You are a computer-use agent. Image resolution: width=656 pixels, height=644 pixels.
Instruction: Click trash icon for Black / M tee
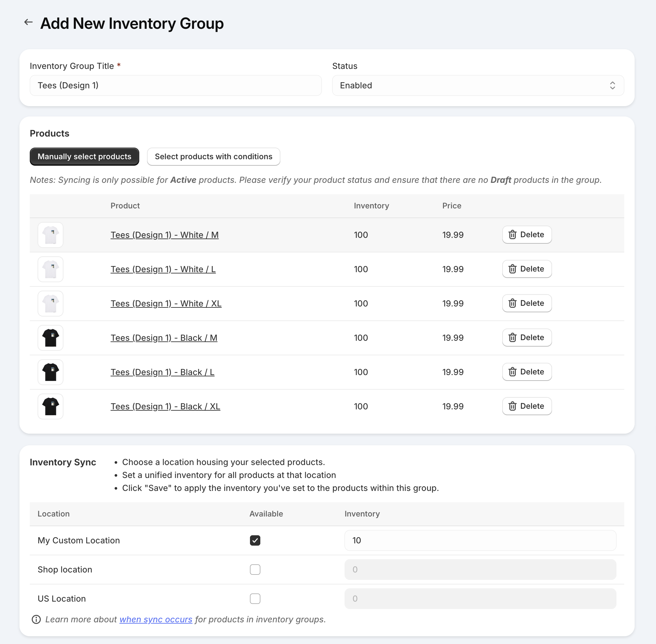[x=512, y=338]
